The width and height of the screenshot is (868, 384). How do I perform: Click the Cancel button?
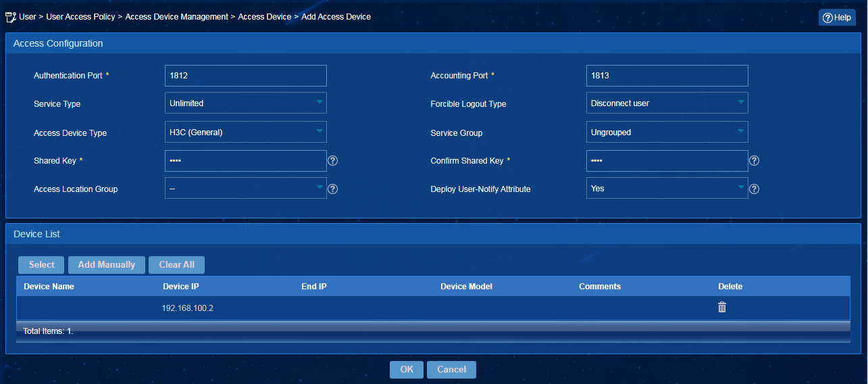(x=451, y=370)
